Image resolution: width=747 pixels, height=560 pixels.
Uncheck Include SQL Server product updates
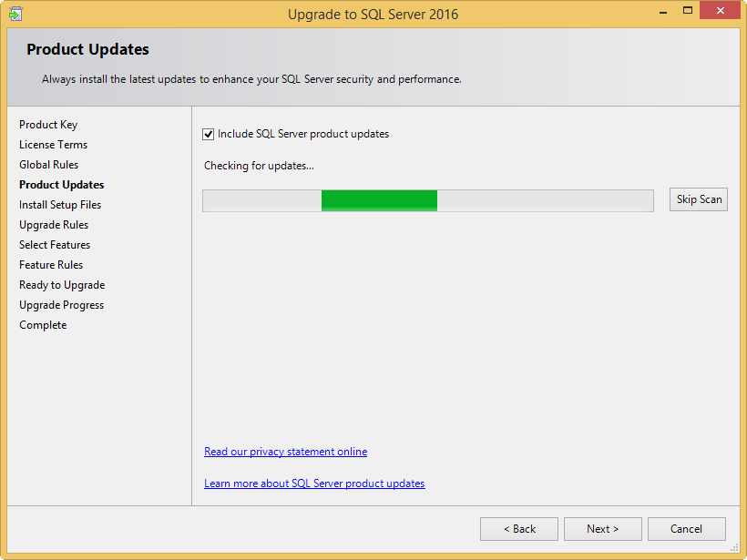(209, 134)
